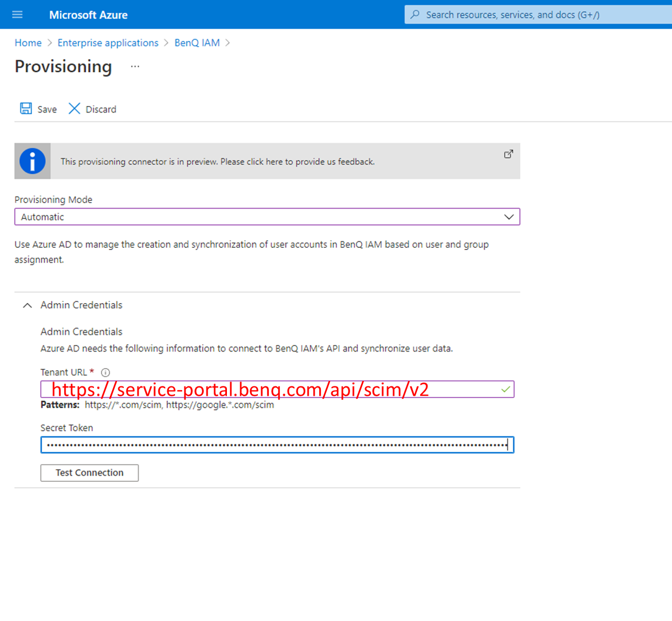This screenshot has height=621, width=672.
Task: Collapse the Admin Credentials section
Action: tap(27, 305)
